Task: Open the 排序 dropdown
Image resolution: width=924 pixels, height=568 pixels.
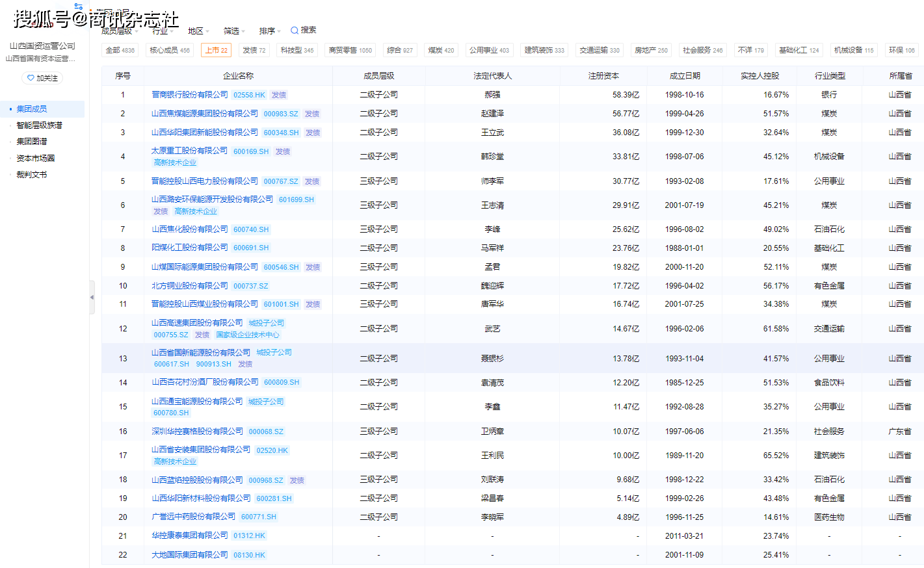Action: [270, 31]
